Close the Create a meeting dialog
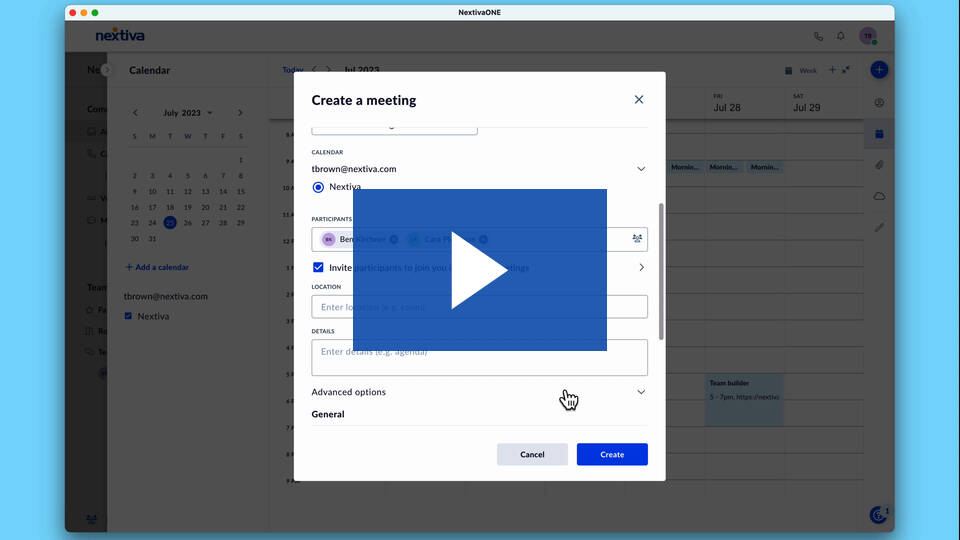The height and width of the screenshot is (540, 960). (639, 100)
